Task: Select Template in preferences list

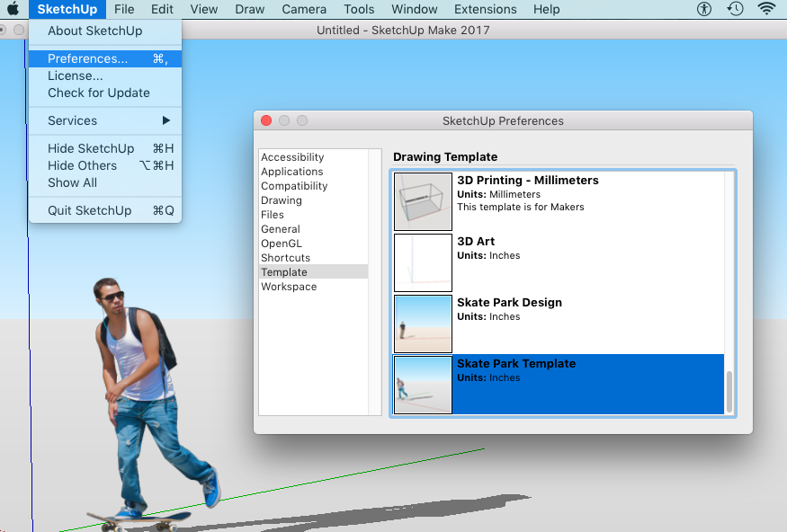Action: (x=313, y=272)
